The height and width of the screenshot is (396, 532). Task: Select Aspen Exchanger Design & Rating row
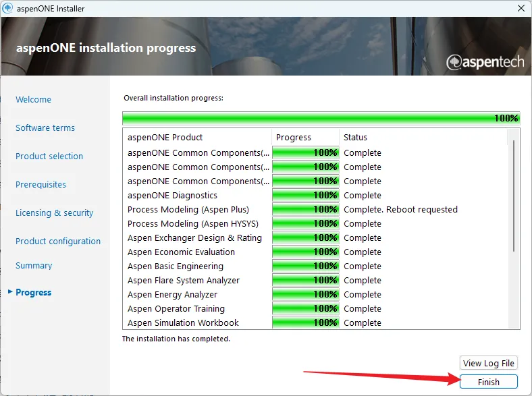coord(315,238)
